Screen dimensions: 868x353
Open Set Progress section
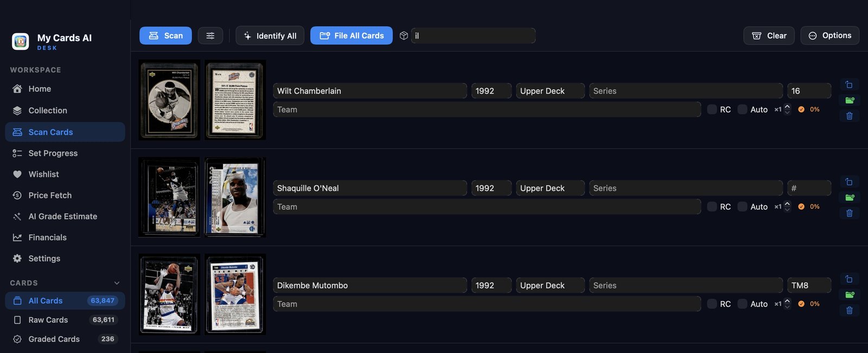click(x=65, y=153)
